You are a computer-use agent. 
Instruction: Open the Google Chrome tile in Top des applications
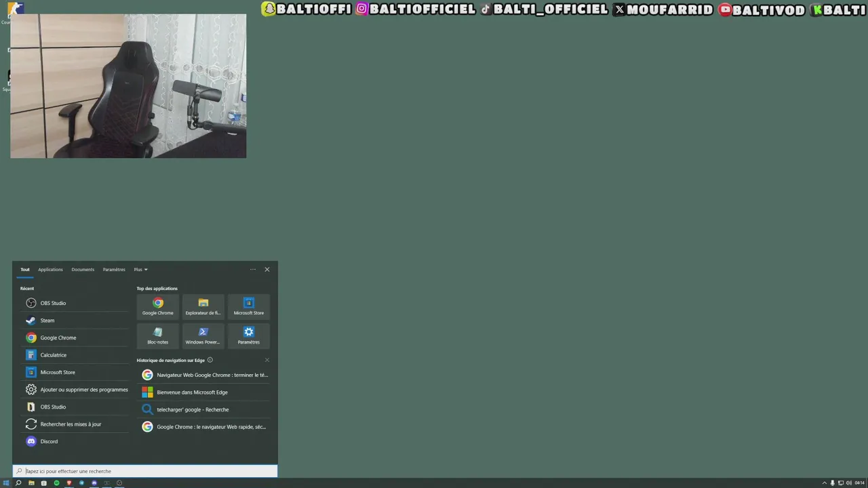click(x=158, y=307)
